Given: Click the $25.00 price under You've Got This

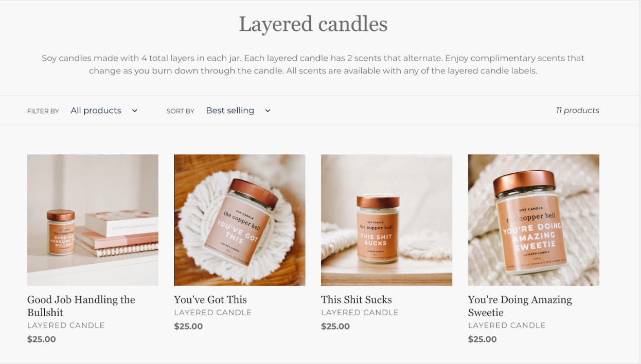Looking at the screenshot, I should pos(188,326).
